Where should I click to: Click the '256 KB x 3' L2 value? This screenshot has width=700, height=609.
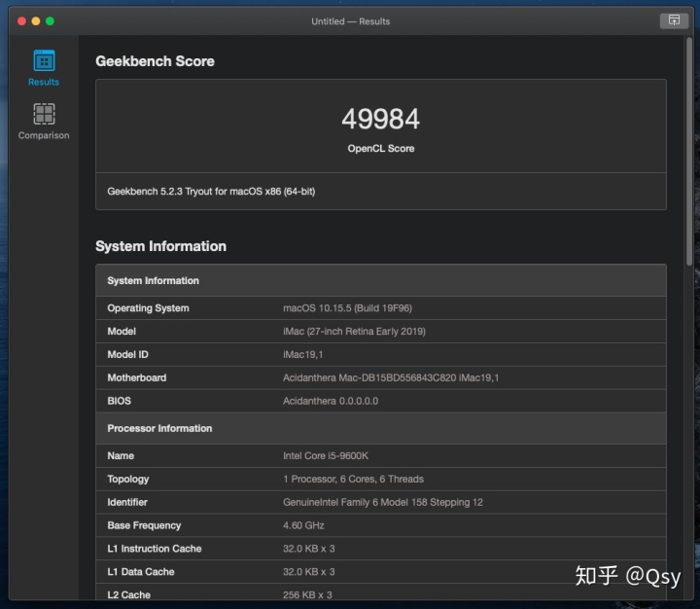(x=307, y=594)
